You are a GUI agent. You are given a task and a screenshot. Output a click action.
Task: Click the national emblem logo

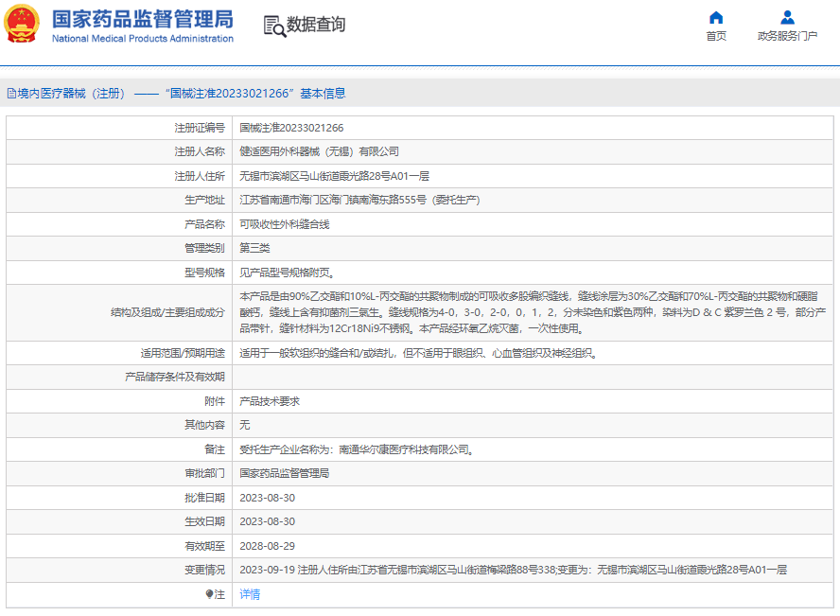pos(22,24)
